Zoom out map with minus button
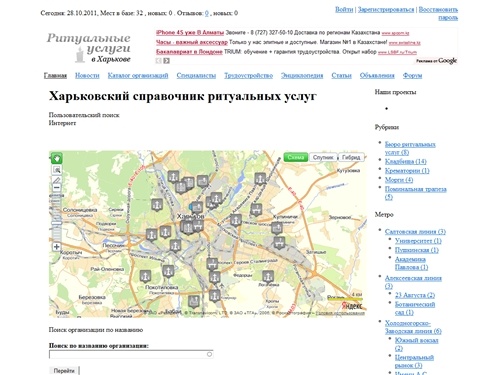The image size is (500, 375). 57,188
